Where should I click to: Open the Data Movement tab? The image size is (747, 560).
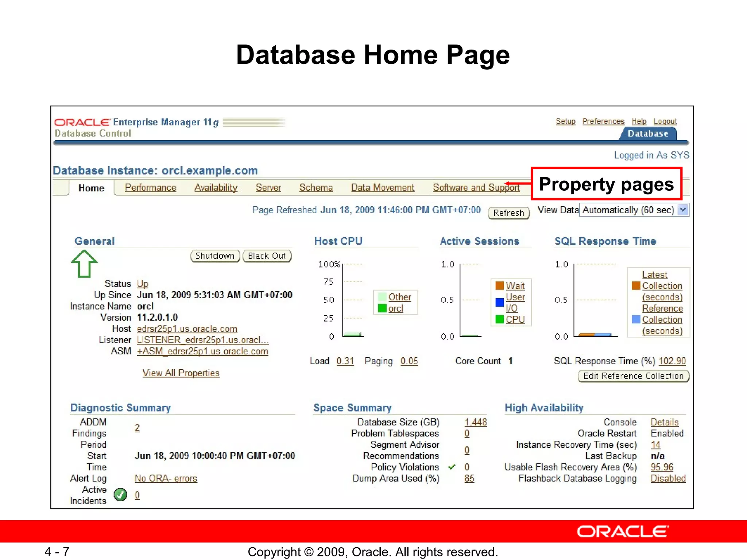click(x=383, y=187)
